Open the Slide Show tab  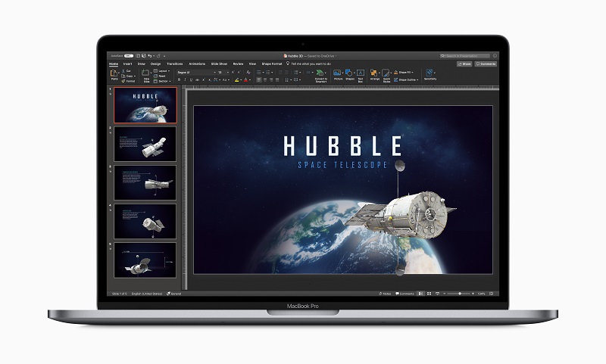[x=219, y=64]
